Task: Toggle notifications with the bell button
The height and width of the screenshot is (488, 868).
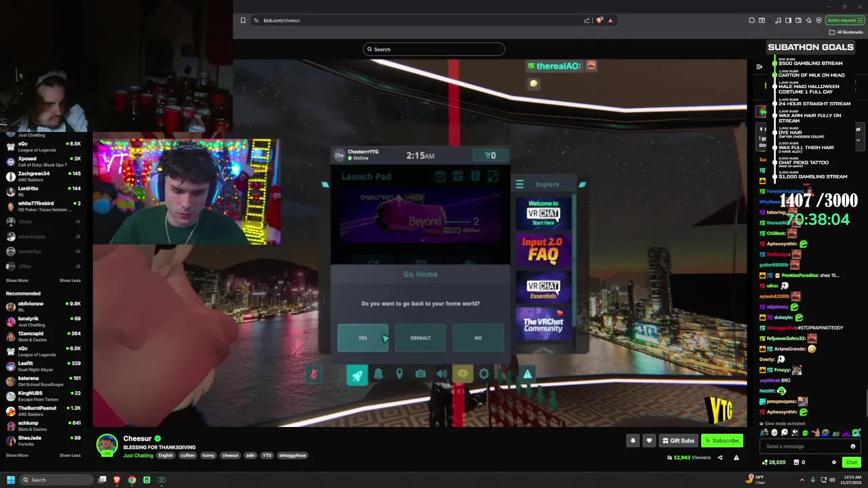Action: point(633,441)
